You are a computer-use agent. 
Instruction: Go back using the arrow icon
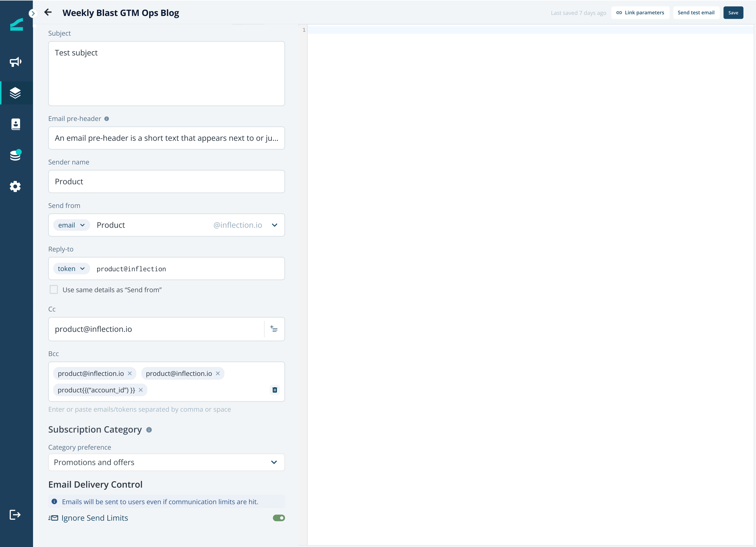tap(48, 12)
